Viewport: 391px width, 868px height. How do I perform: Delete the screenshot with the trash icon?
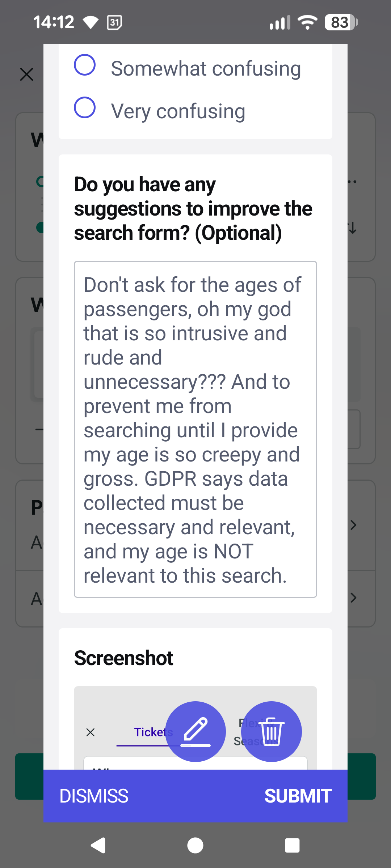click(x=272, y=731)
